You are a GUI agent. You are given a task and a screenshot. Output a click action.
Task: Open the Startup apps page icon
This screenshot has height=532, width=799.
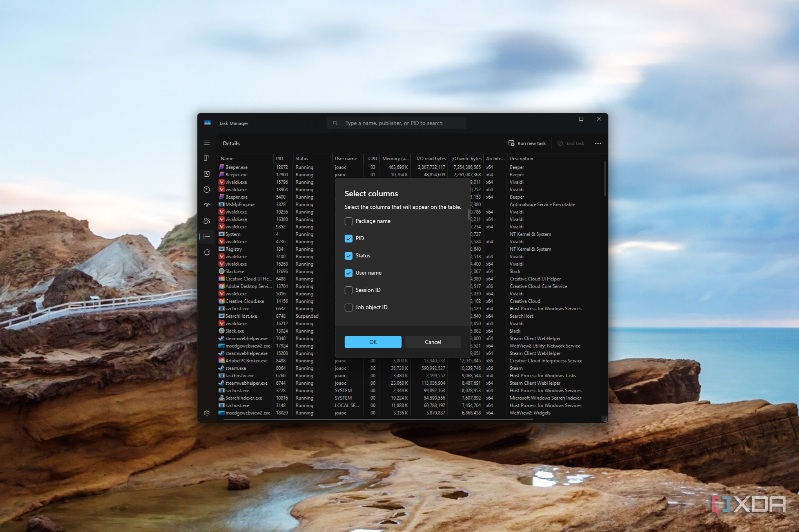(x=207, y=205)
